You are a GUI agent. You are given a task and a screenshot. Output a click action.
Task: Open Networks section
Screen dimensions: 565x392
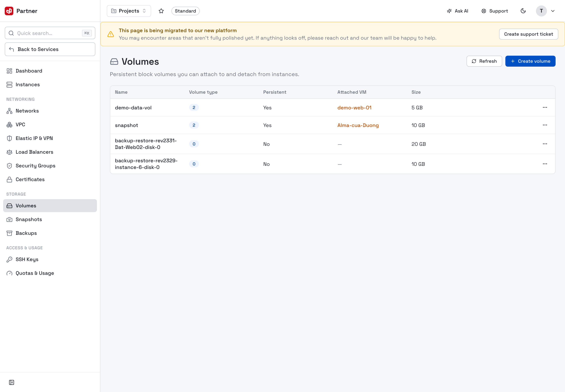tap(50, 111)
